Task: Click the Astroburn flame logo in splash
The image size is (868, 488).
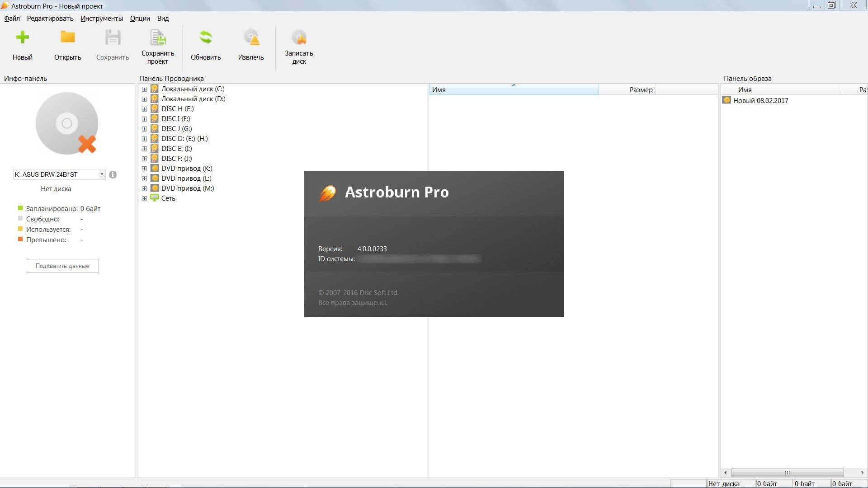Action: [327, 193]
